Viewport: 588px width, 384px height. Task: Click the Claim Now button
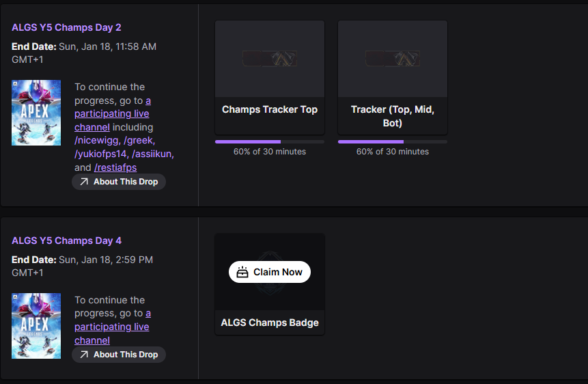(x=270, y=272)
